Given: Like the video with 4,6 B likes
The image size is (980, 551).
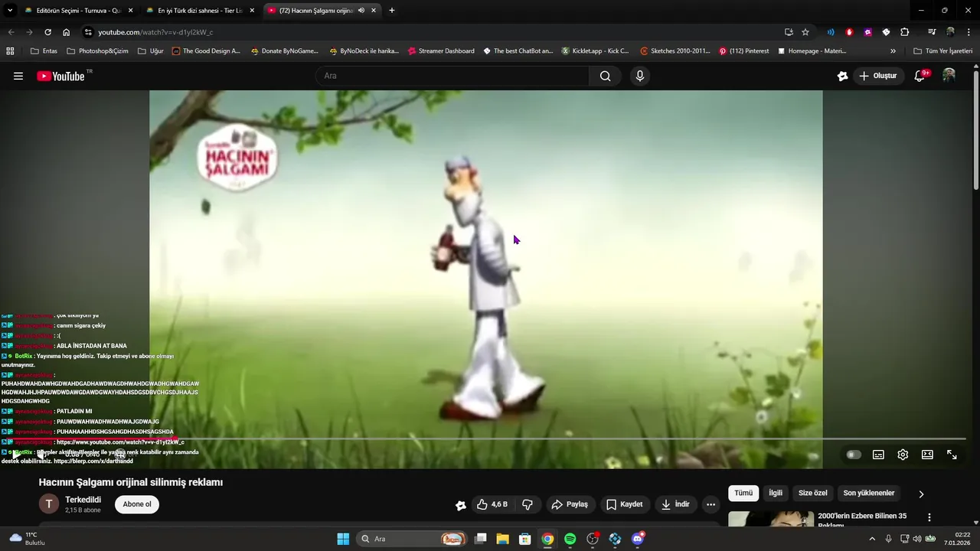Looking at the screenshot, I should coord(492,504).
